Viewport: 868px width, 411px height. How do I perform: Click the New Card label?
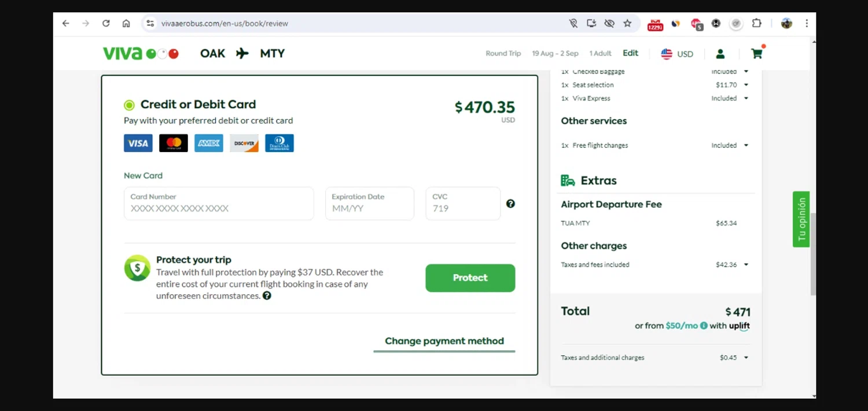(143, 176)
